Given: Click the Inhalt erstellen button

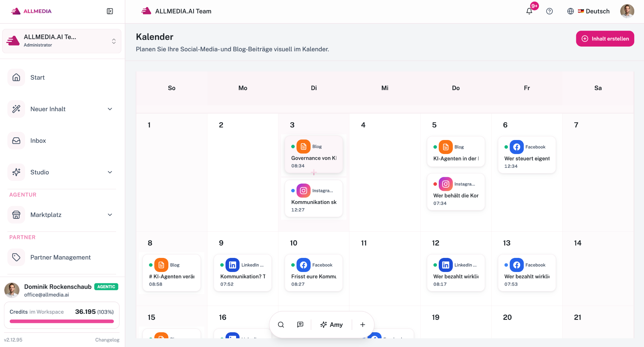Looking at the screenshot, I should [x=605, y=39].
